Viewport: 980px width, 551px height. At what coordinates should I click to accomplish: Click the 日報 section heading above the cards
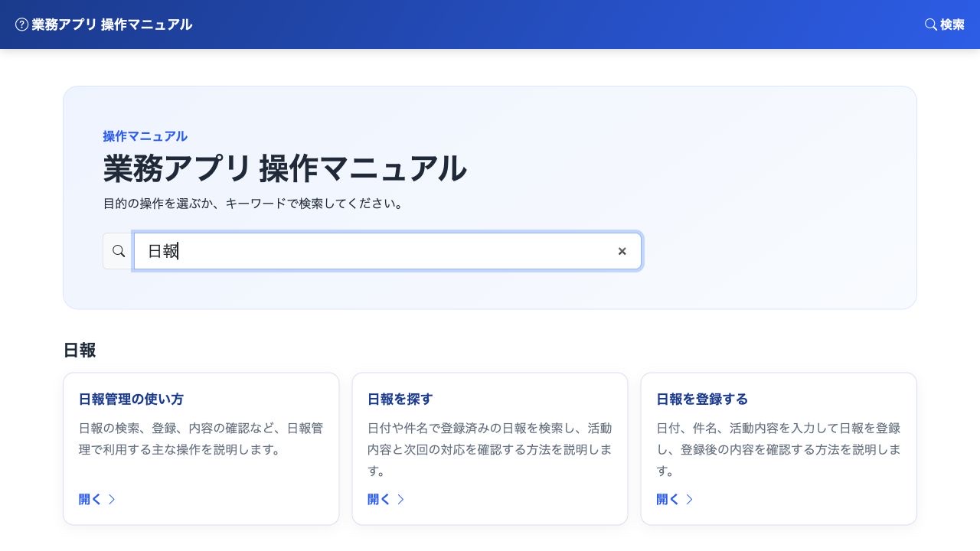point(80,350)
